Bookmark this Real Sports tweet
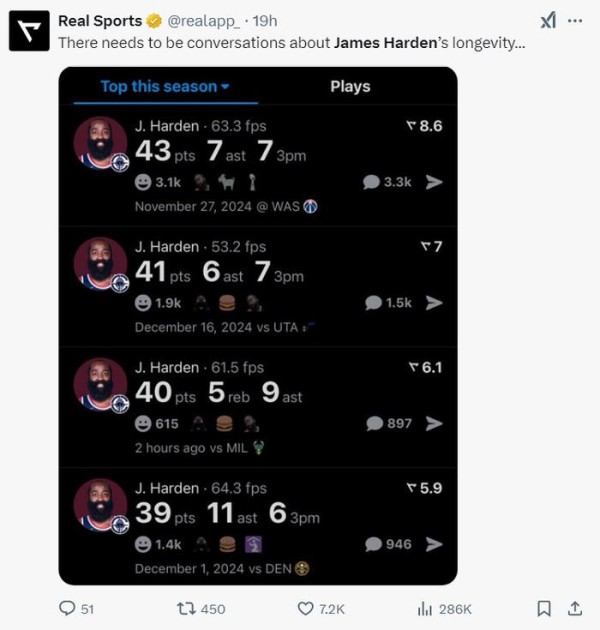The height and width of the screenshot is (630, 600). point(544,609)
